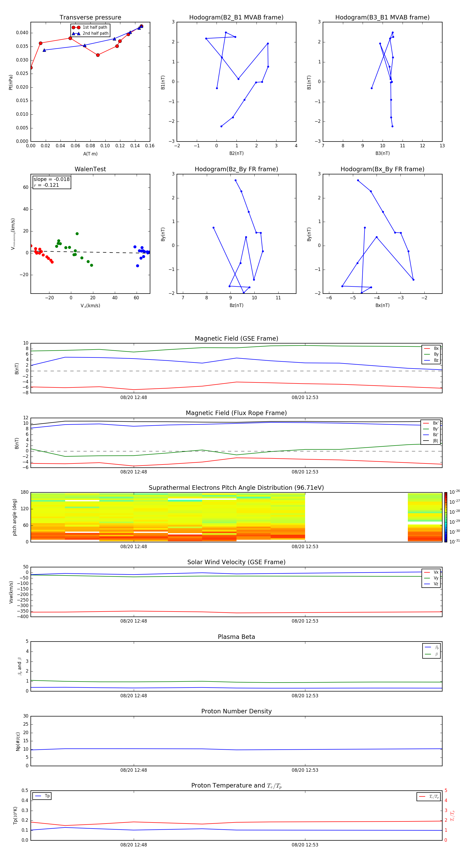The image size is (473, 868).
Task: Click the 'Proton Temperature and Te/Tp' title
Action: pyautogui.click(x=236, y=785)
